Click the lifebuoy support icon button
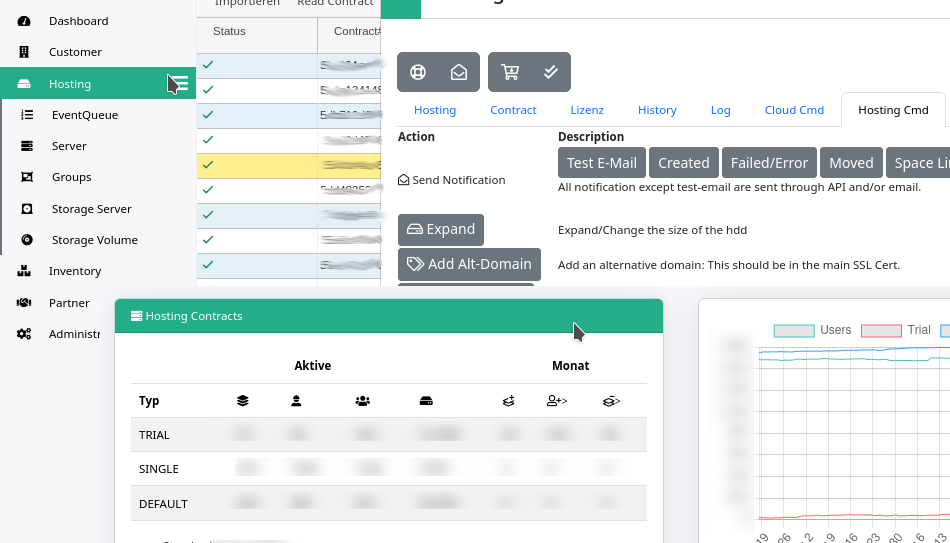This screenshot has width=950, height=543. tap(419, 72)
